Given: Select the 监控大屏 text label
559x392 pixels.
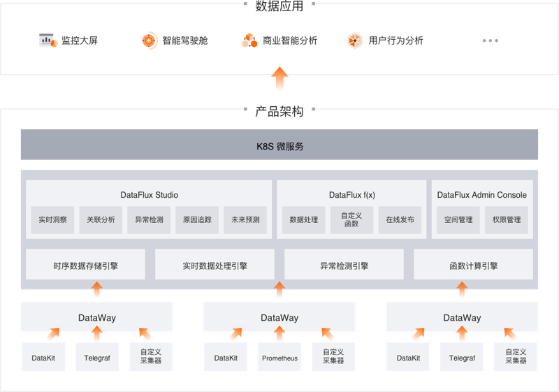Looking at the screenshot, I should (x=80, y=41).
